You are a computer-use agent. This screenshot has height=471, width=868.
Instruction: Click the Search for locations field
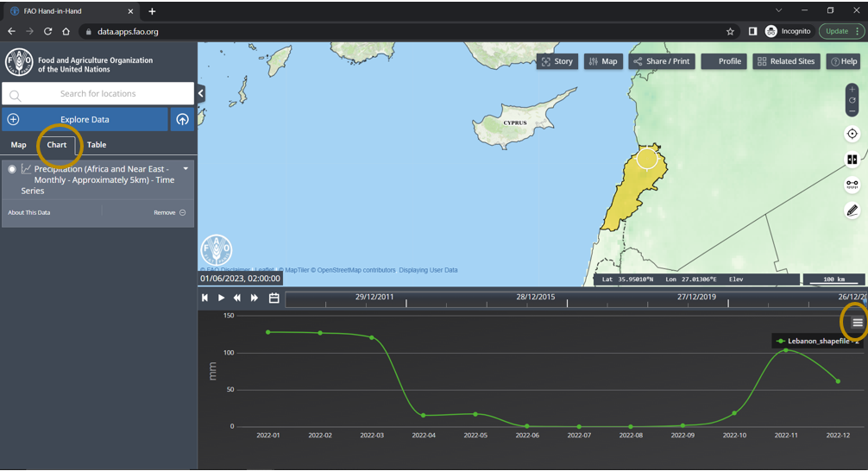[97, 94]
